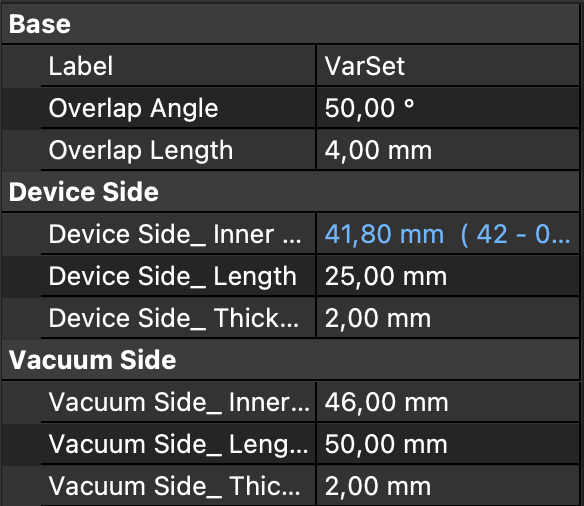Edit the 50,00 mm vacuum length value

447,445
